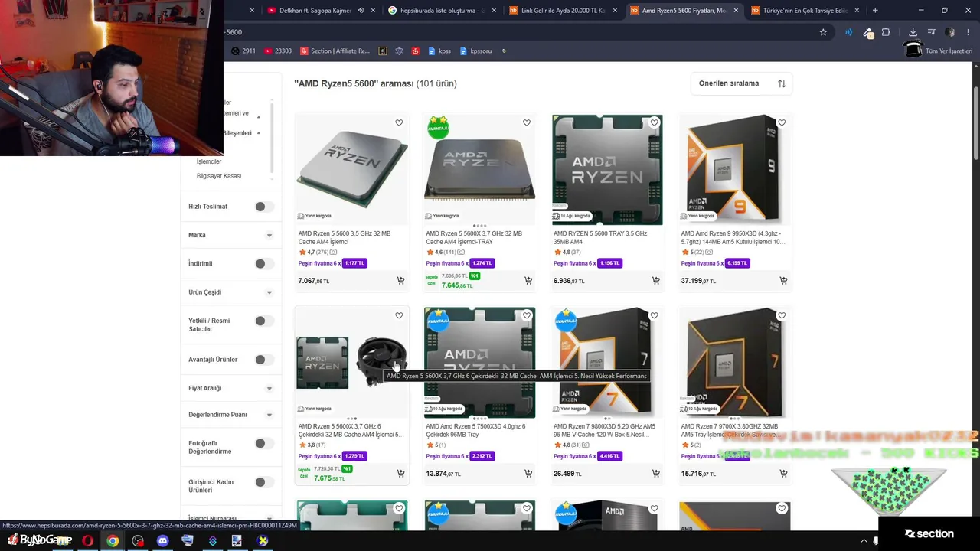Click the 4,7 (276) rating text
Image resolution: width=980 pixels, height=551 pixels.
[x=318, y=252]
